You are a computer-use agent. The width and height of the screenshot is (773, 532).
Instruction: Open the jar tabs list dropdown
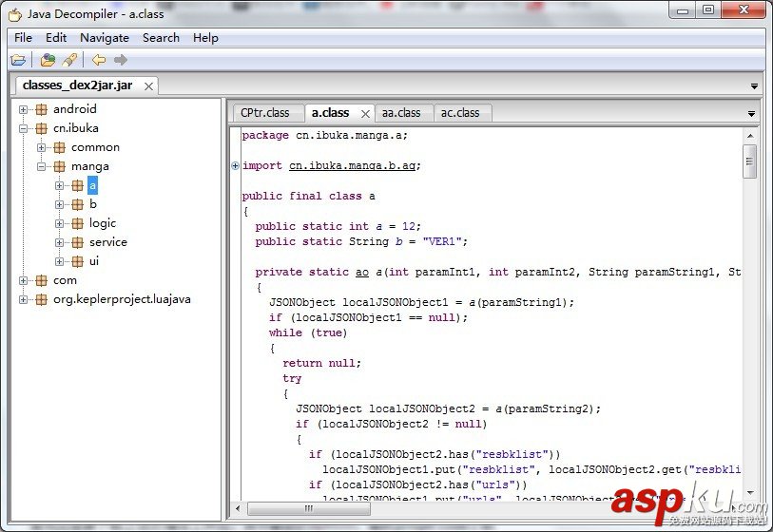coord(754,86)
